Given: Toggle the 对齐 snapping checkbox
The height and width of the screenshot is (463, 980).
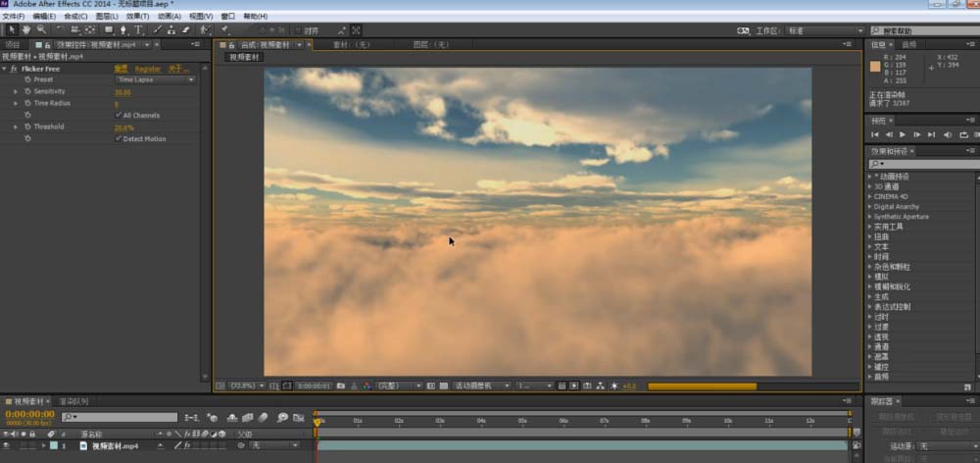Looking at the screenshot, I should tap(298, 30).
